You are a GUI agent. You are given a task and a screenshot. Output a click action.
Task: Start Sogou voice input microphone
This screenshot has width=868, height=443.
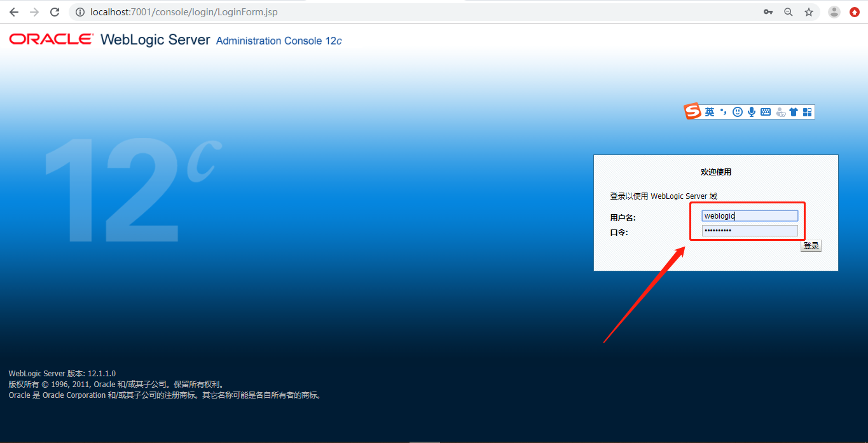tap(752, 112)
